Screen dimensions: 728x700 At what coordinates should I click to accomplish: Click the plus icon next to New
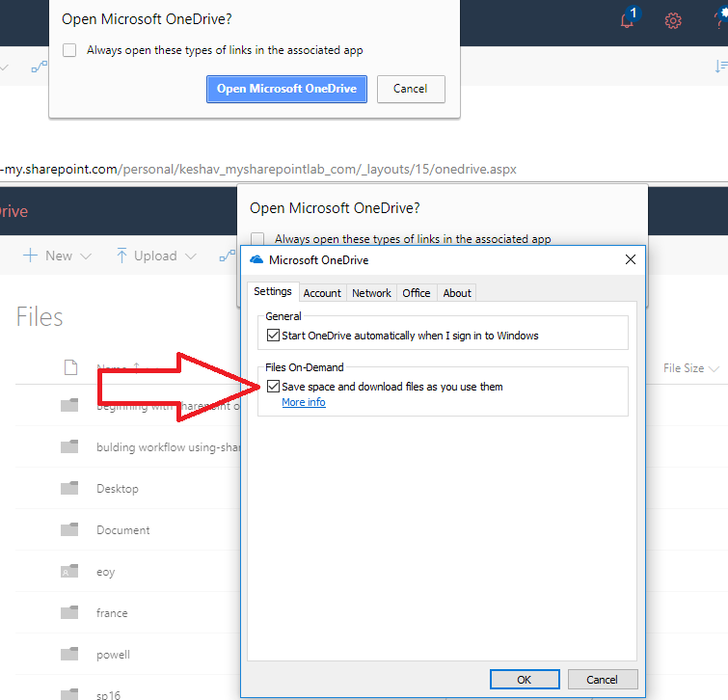(30, 256)
